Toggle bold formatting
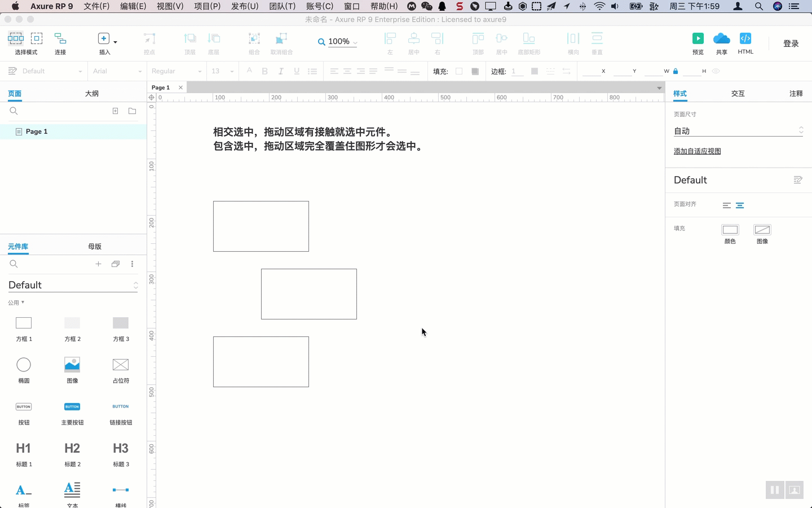The height and width of the screenshot is (508, 812). coord(265,71)
